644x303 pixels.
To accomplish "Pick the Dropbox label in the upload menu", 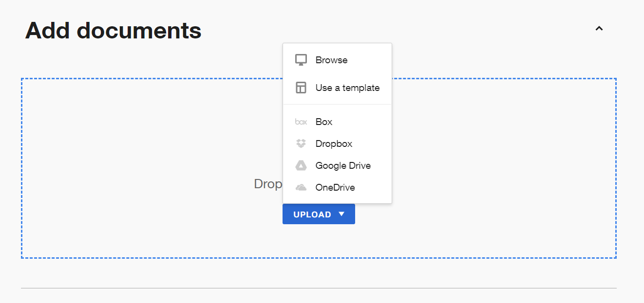I will [x=334, y=144].
